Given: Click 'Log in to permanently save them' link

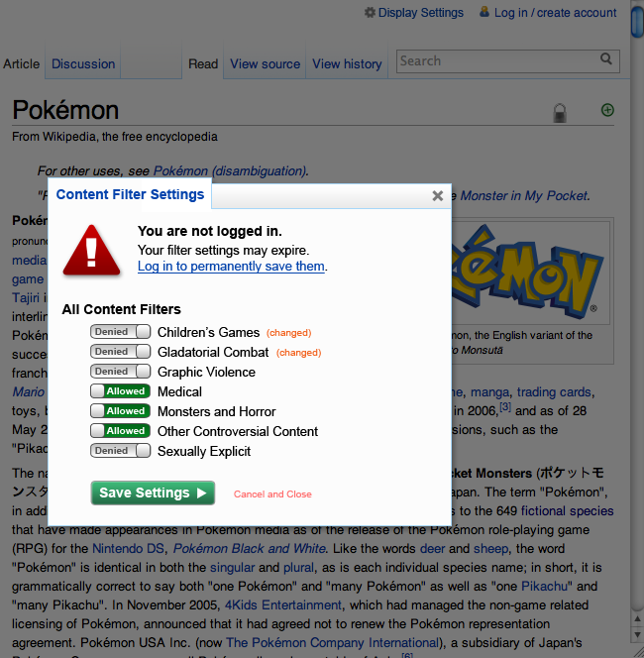Looking at the screenshot, I should [x=231, y=266].
